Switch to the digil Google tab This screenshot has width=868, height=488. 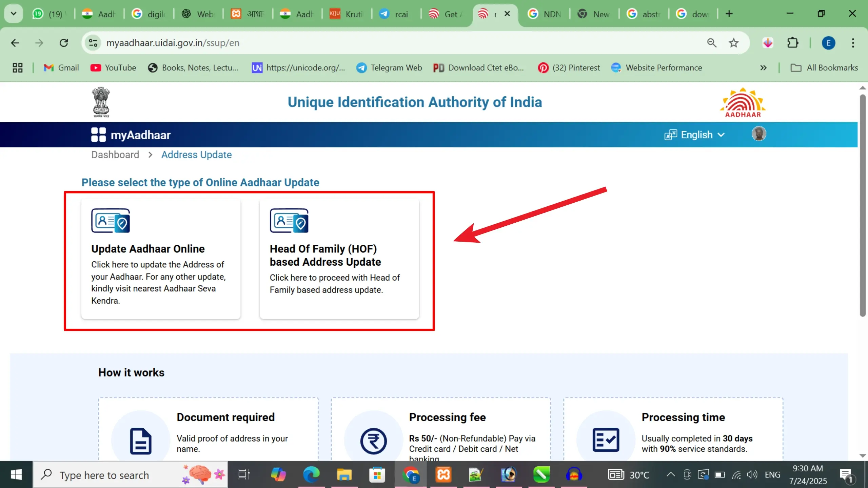point(149,14)
